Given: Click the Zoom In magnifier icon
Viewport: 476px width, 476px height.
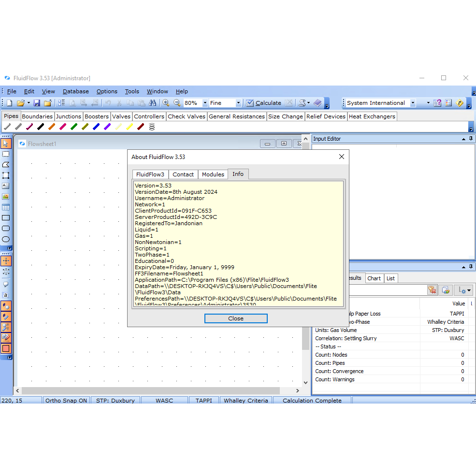Looking at the screenshot, I should point(166,103).
